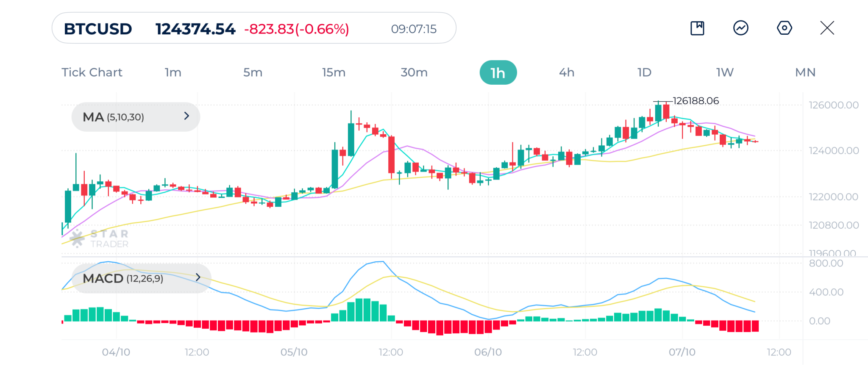This screenshot has height=385, width=868.
Task: Switch to the 4h timeframe
Action: click(x=567, y=72)
